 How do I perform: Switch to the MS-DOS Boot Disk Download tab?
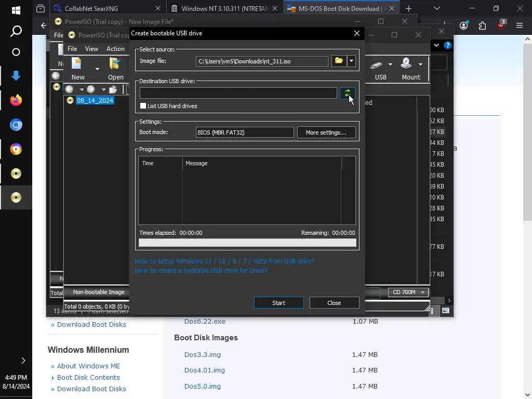(x=340, y=8)
